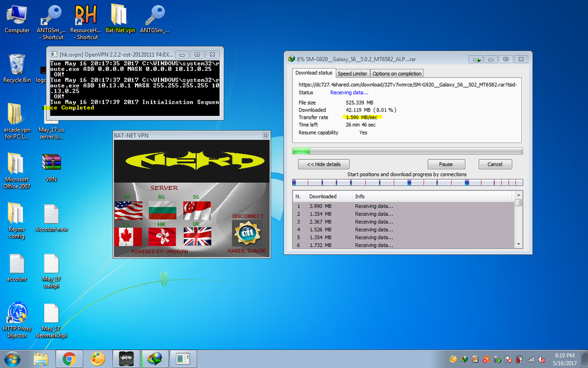The image size is (588, 368).
Task: Select the US server flag
Action: click(128, 210)
